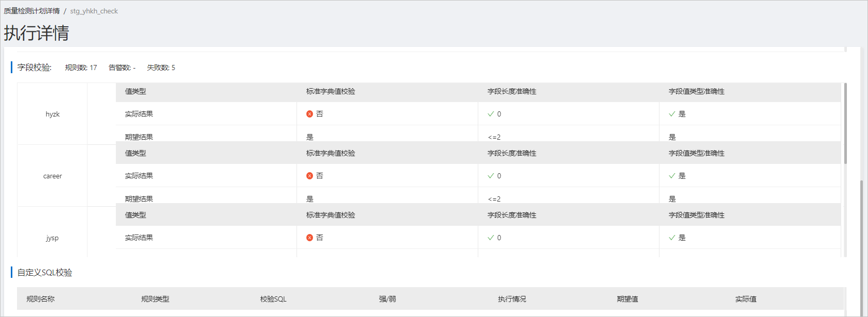Screen dimensions: 868x317
Task: Click 标准字典值校验 header in hyzk block
Action: point(331,91)
